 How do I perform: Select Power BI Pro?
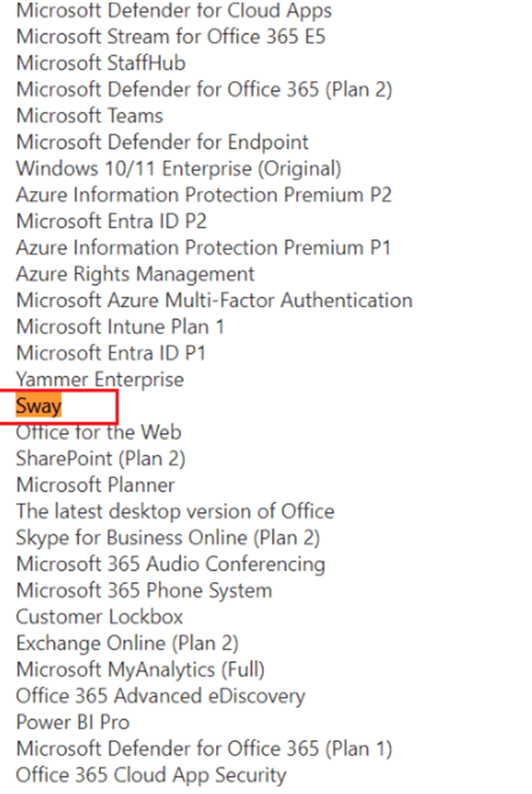coord(73,722)
